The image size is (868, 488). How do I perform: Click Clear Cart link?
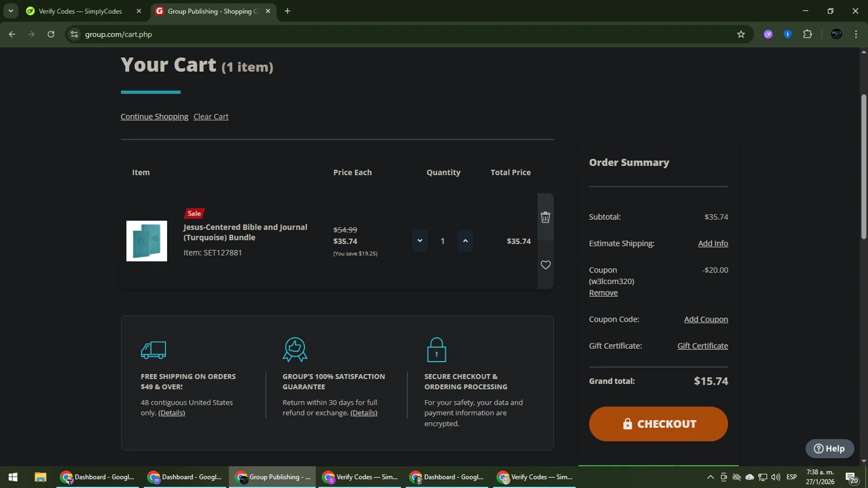[x=211, y=117]
